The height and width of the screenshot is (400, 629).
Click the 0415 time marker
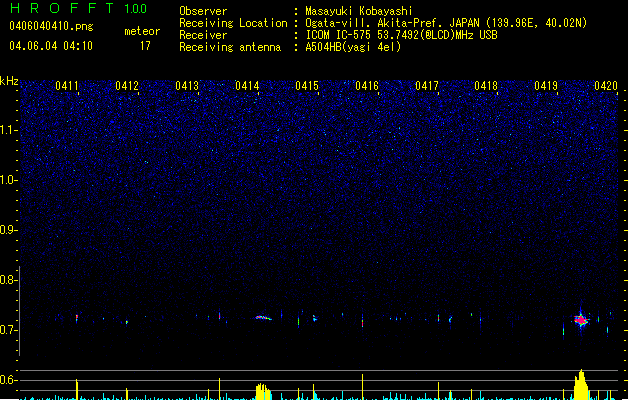306,86
